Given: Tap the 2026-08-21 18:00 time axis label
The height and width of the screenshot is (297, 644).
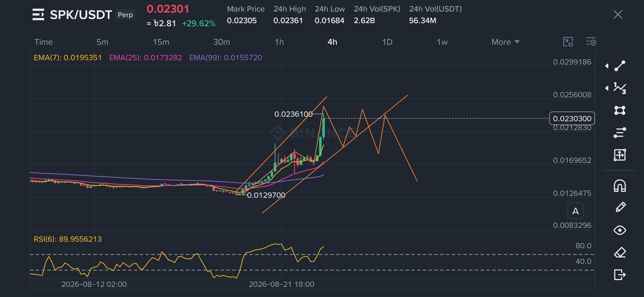Looking at the screenshot, I should [x=282, y=284].
